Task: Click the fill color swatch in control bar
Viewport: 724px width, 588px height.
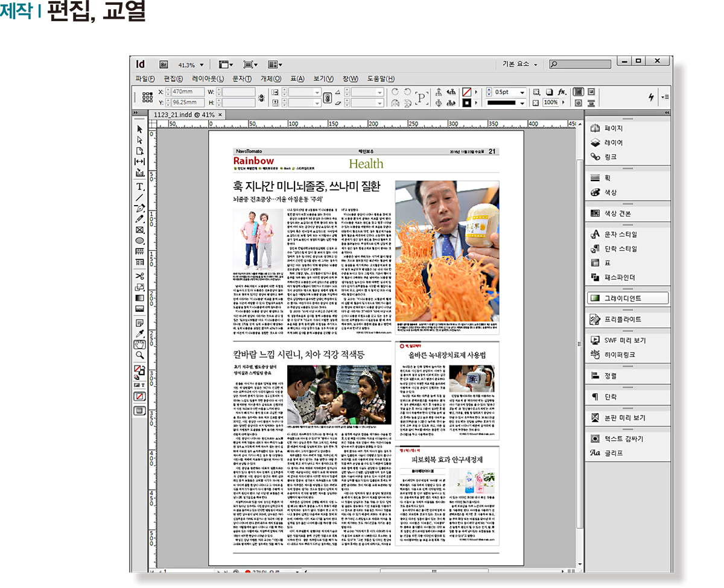Action: point(466,92)
